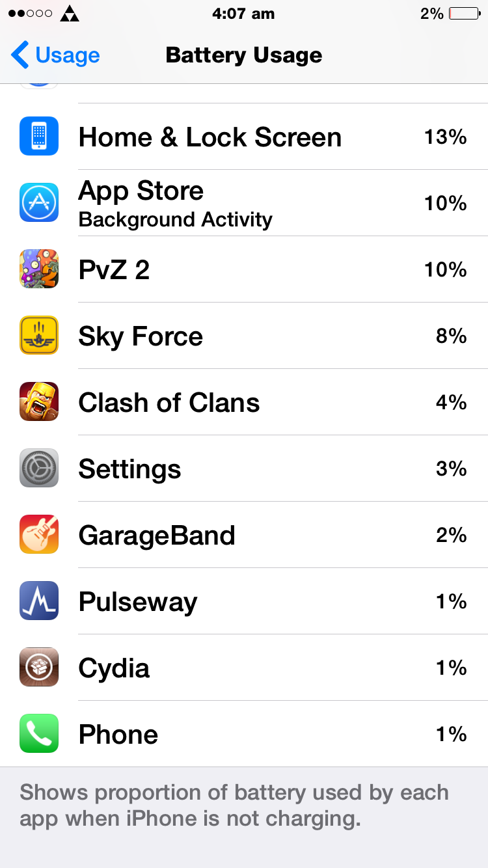Viewport: 488px width, 868px height.
Task: Click the Battery Usage title
Action: coord(244,55)
